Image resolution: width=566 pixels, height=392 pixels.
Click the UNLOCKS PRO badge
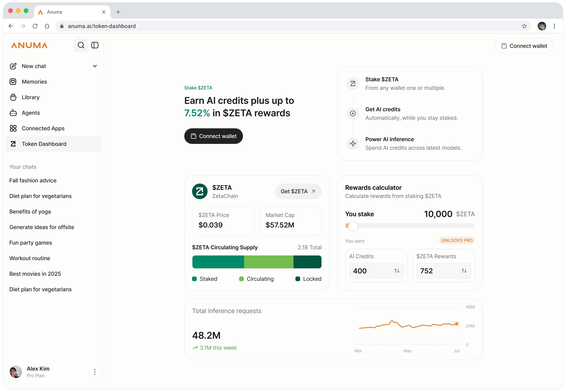[457, 241]
